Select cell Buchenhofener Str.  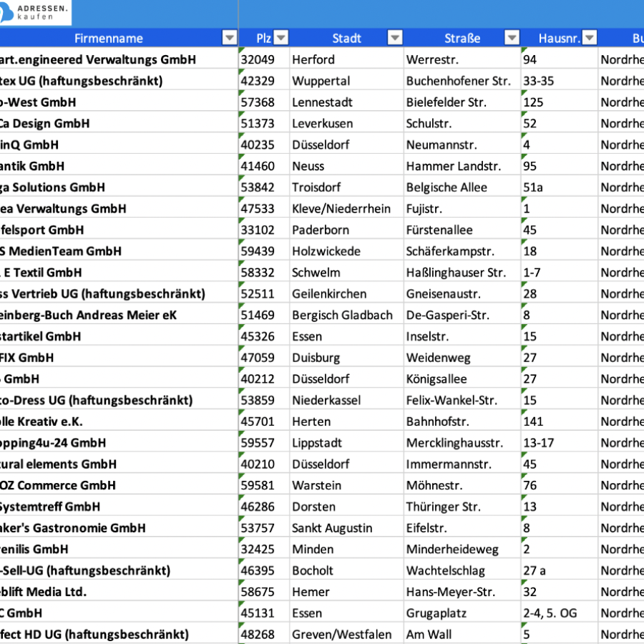point(462,81)
